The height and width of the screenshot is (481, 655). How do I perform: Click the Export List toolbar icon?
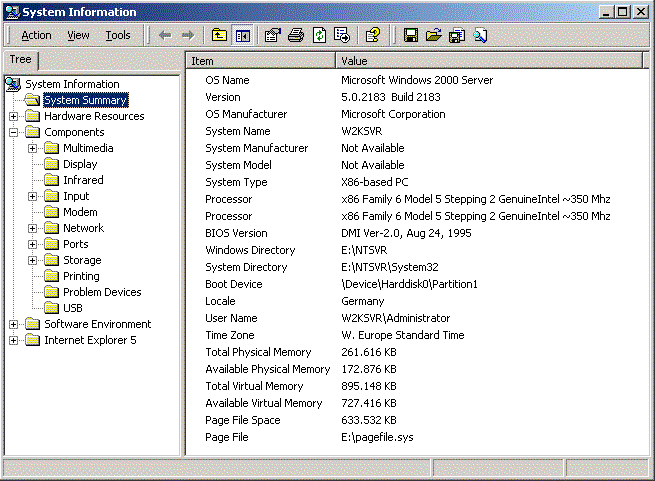[x=342, y=36]
